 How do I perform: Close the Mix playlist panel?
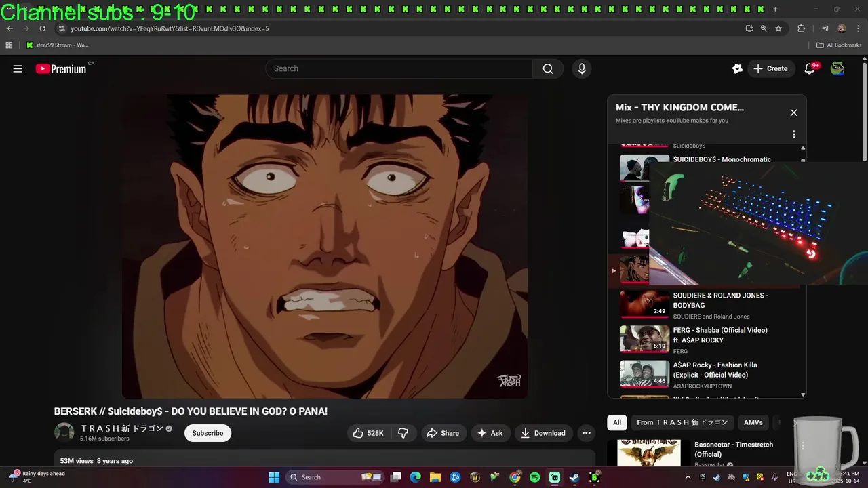click(793, 113)
